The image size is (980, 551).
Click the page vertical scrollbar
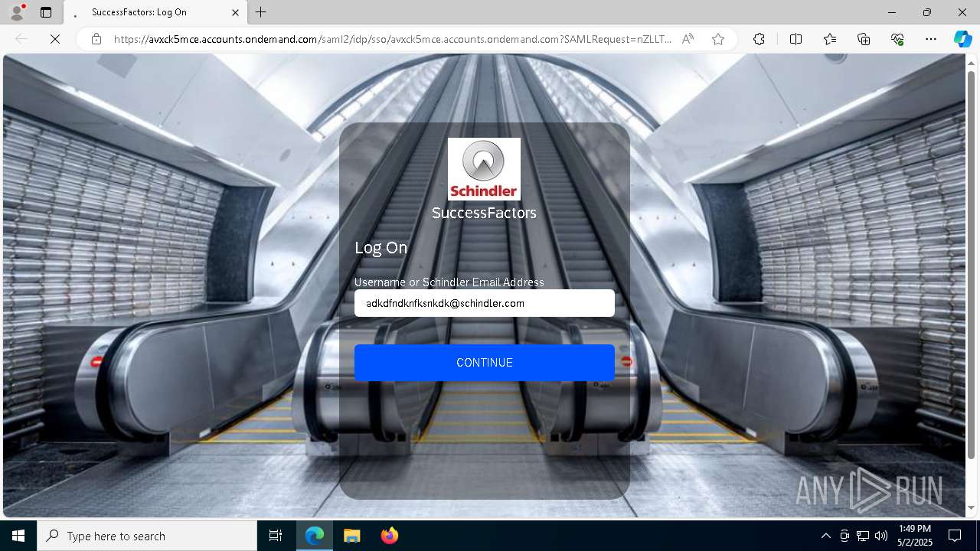pos(972,264)
